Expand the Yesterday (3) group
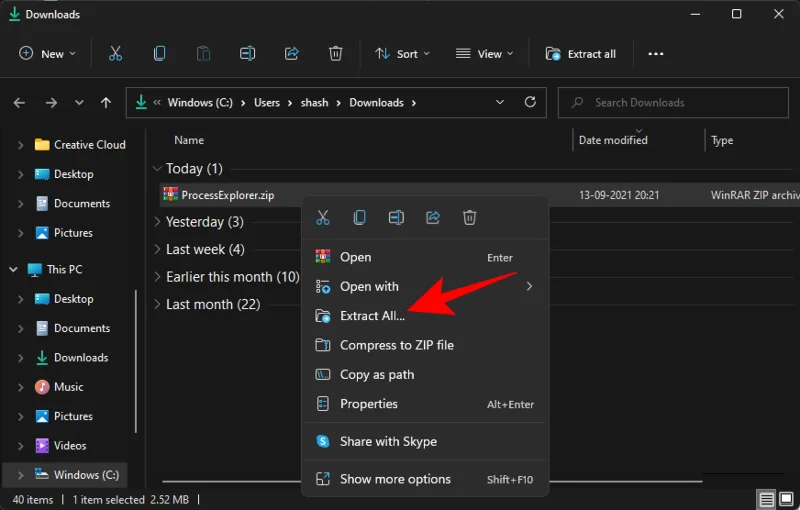Screen dimensions: 800x510 [x=157, y=222]
